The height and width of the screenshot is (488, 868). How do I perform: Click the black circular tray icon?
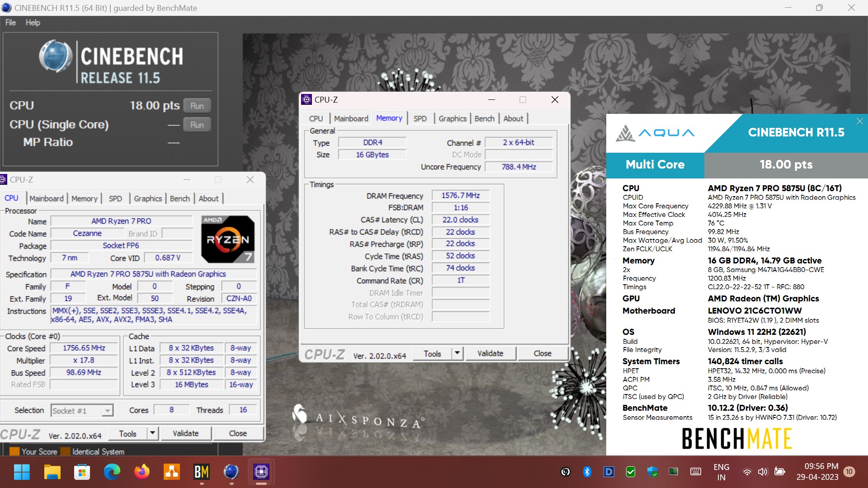565,472
